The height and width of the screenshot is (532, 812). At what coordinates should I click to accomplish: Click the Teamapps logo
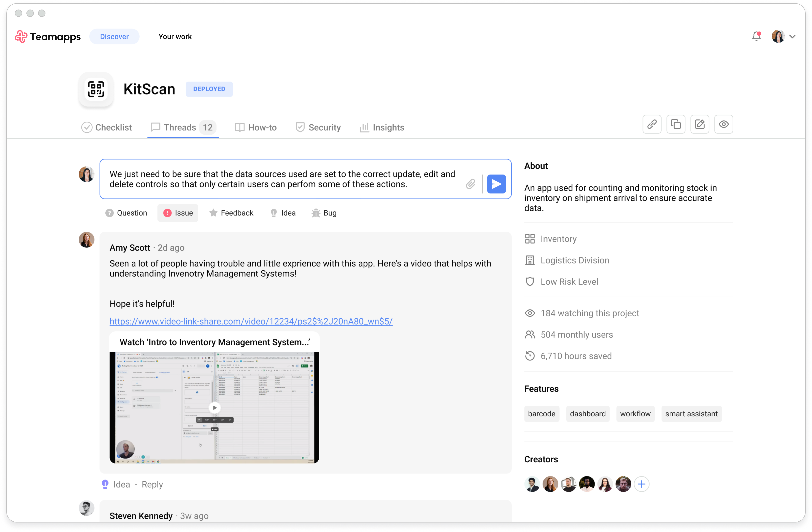48,36
